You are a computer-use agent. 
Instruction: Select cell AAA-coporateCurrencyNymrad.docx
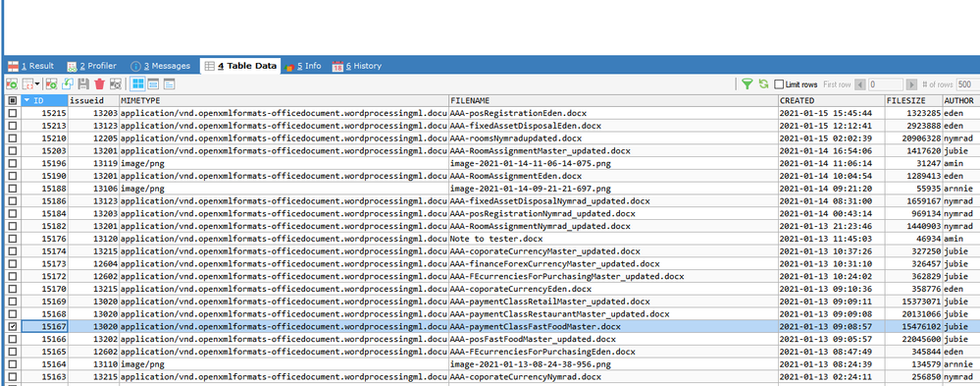pos(613,376)
